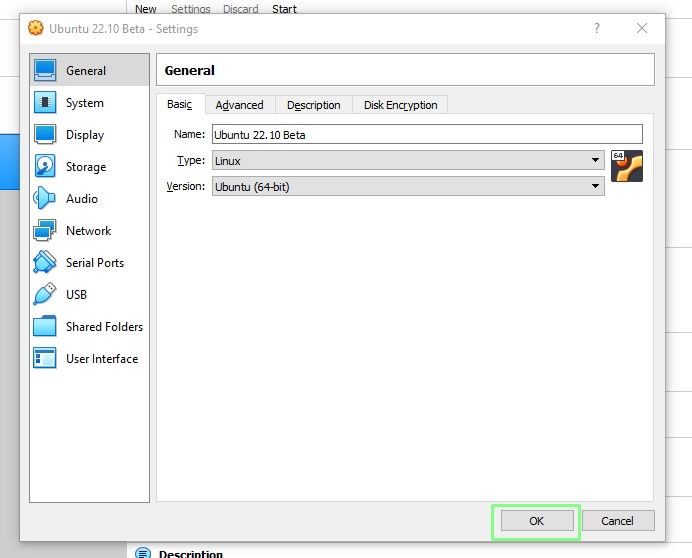Close the Settings dialog window
Image resolution: width=692 pixels, height=558 pixels.
click(x=642, y=28)
